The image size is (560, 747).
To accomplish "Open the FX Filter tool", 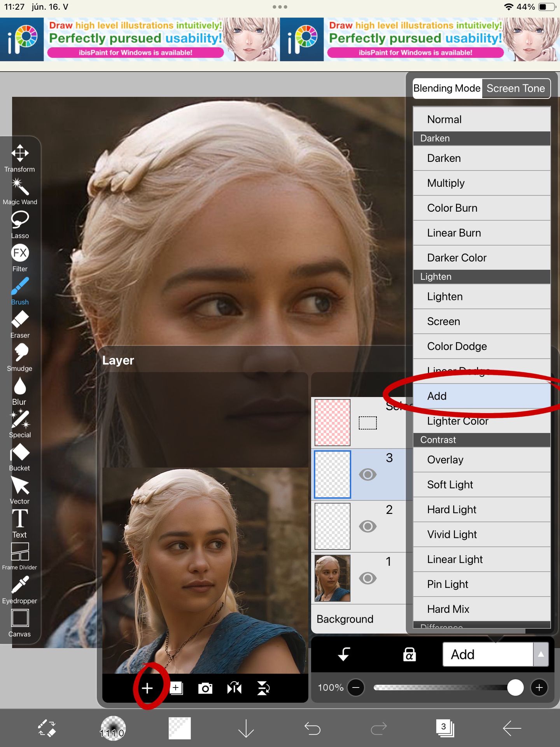I will (x=20, y=258).
